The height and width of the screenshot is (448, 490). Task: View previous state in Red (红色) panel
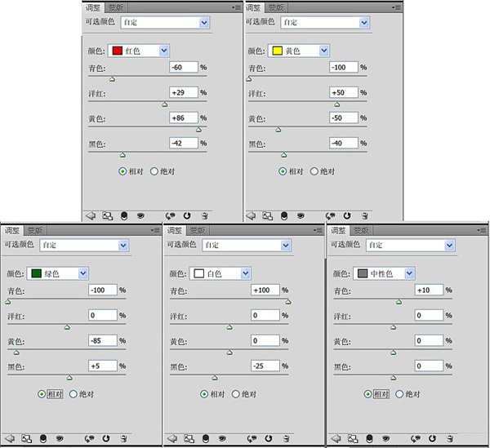pos(171,215)
